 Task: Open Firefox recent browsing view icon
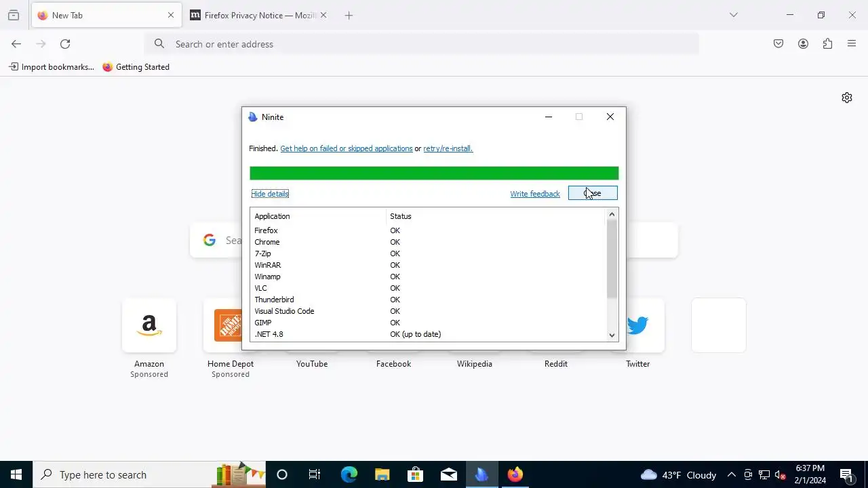coord(14,15)
